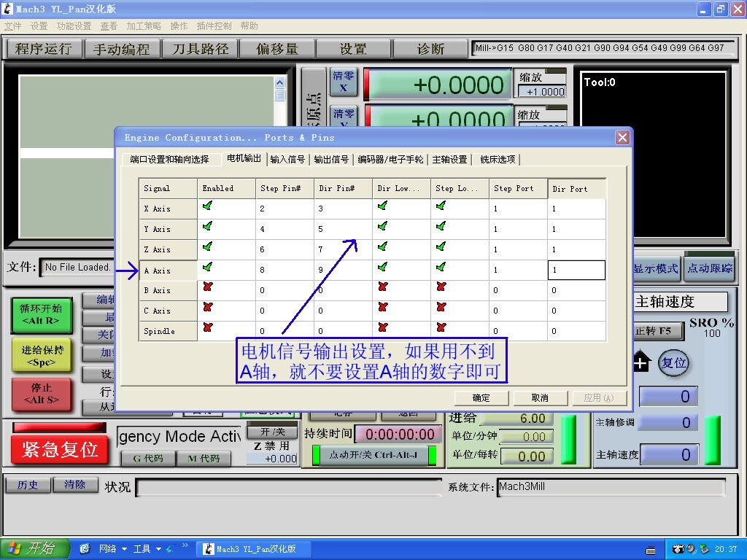Open the 查看 menu
Image resolution: width=747 pixels, height=560 pixels.
pyautogui.click(x=109, y=26)
